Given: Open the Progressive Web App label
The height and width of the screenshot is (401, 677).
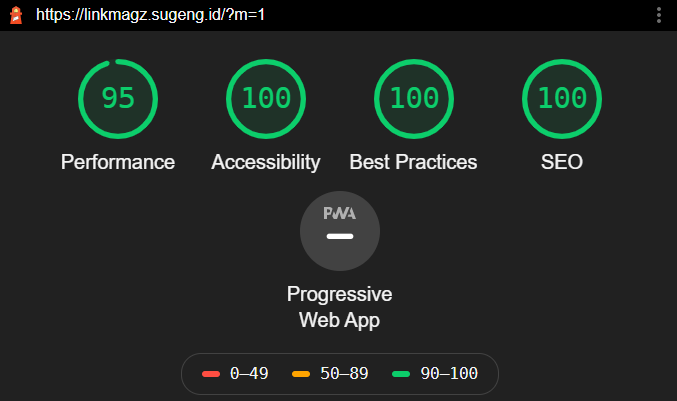Looking at the screenshot, I should (340, 307).
